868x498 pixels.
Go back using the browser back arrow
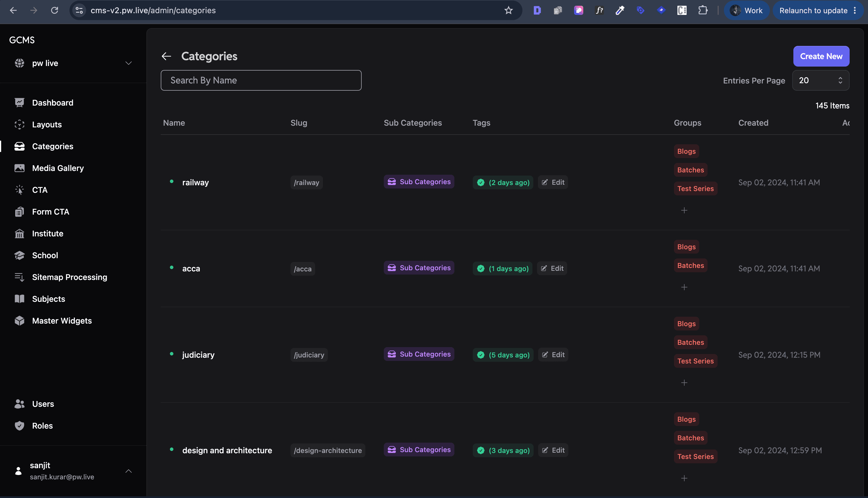(x=13, y=10)
